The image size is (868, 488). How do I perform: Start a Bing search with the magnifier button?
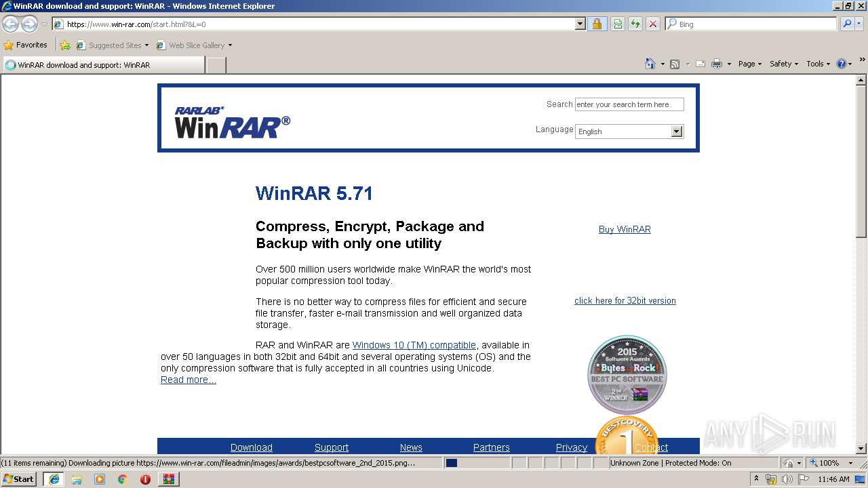[x=847, y=24]
